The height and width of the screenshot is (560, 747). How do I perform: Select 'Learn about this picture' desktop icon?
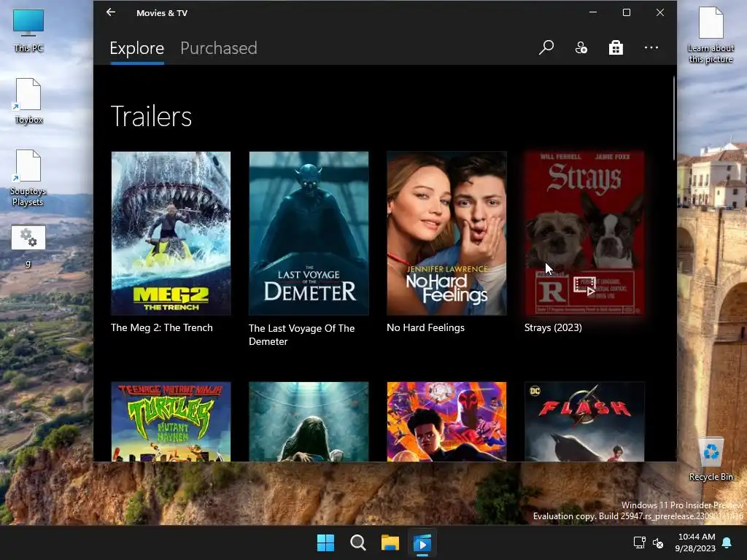pos(711,35)
